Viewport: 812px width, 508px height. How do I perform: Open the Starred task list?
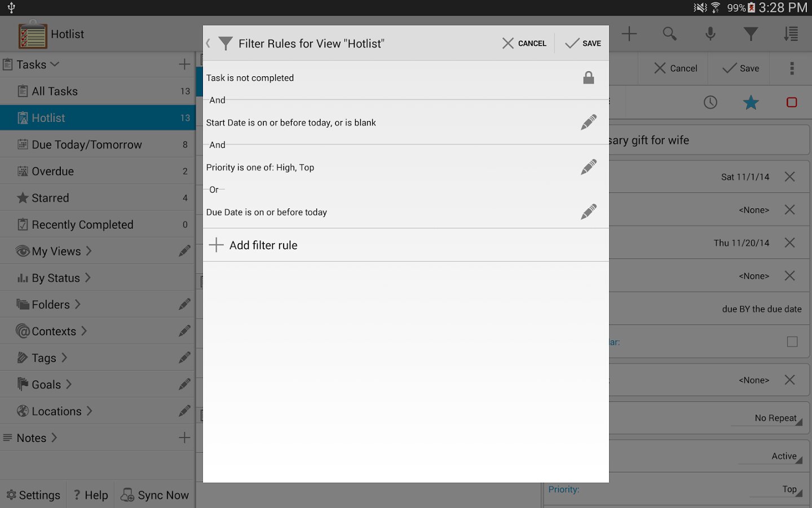[50, 198]
